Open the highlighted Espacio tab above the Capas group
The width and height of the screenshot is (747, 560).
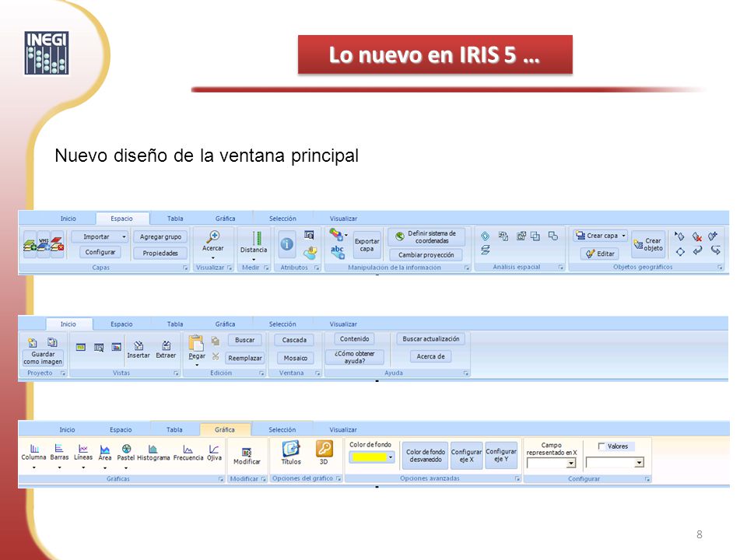coord(122,219)
